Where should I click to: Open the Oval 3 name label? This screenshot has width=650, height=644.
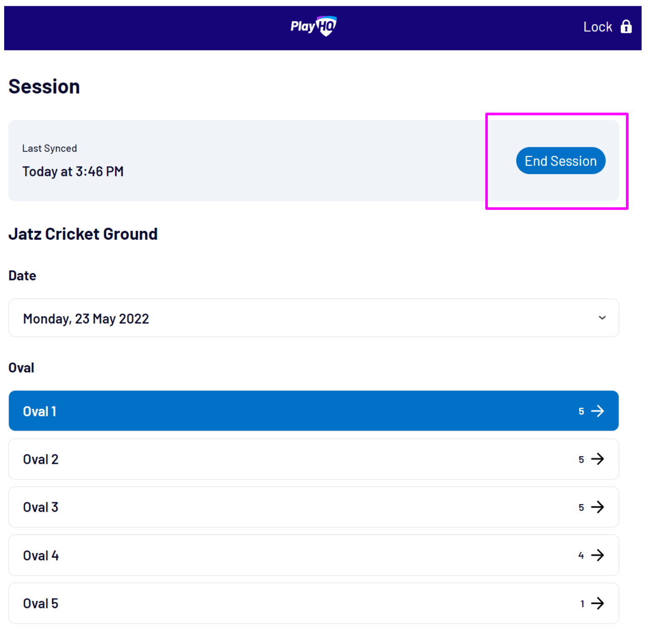tap(41, 507)
